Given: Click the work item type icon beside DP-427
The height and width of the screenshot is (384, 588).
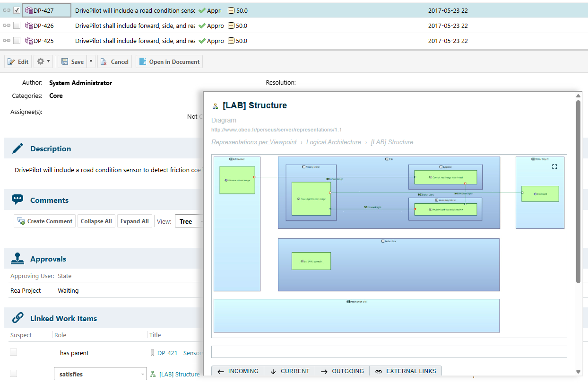Looking at the screenshot, I should pos(29,10).
